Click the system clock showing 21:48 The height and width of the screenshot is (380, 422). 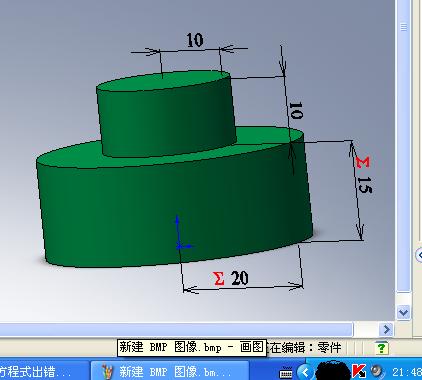407,372
